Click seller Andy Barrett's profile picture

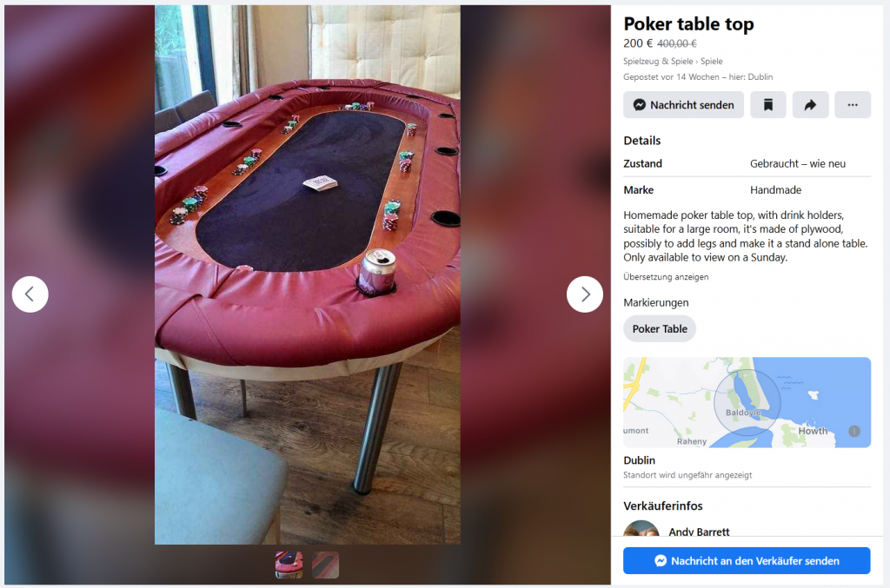click(641, 528)
